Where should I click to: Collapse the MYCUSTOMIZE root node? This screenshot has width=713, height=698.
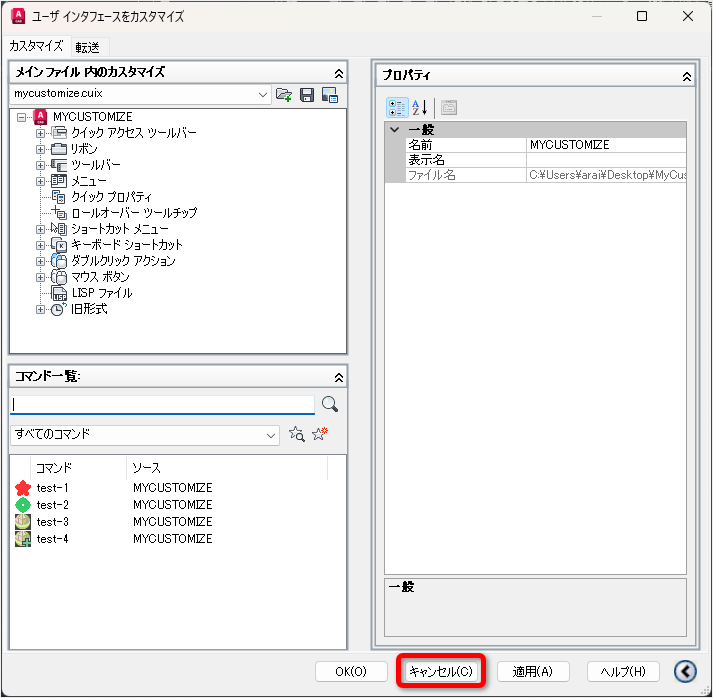click(21, 117)
